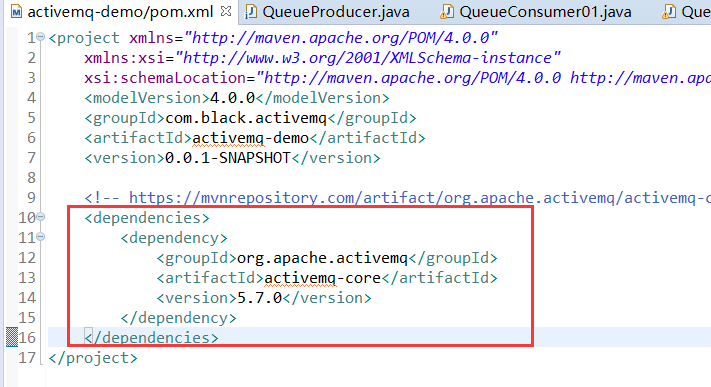The width and height of the screenshot is (711, 387).
Task: Click '0.0.1-SNAPSHOT' version value
Action: coord(228,158)
